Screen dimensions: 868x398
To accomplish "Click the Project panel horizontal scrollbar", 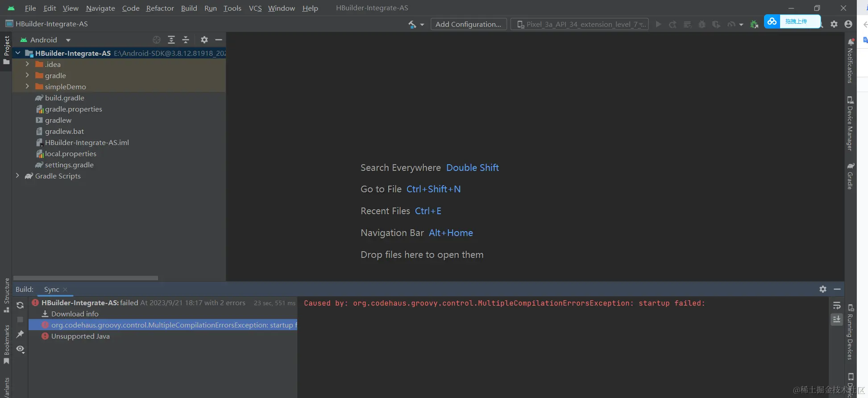I will click(x=86, y=278).
